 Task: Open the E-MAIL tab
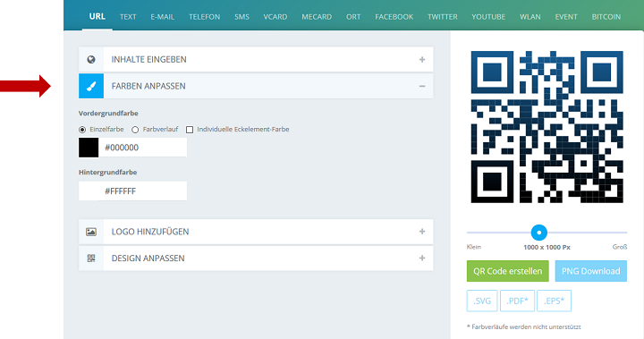162,17
